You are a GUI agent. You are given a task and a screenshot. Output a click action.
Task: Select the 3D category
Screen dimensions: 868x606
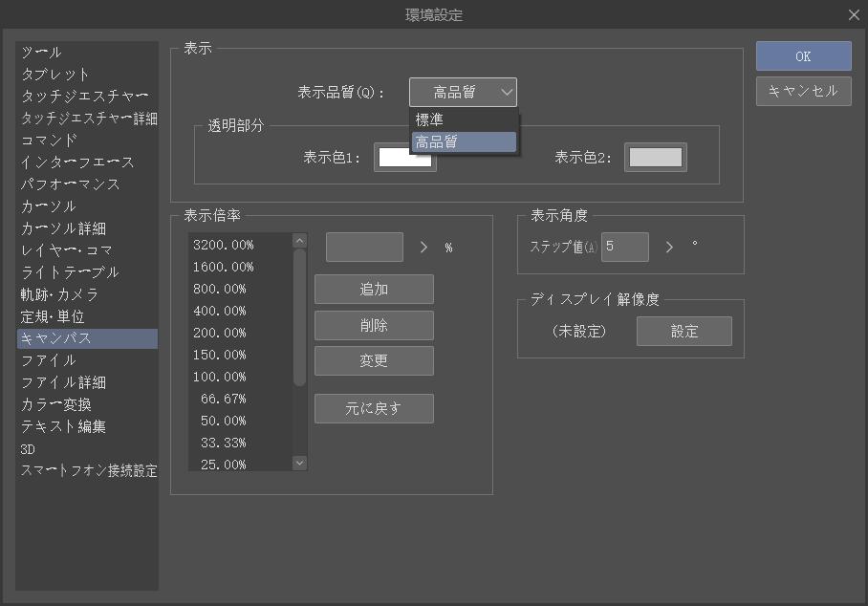click(x=87, y=449)
